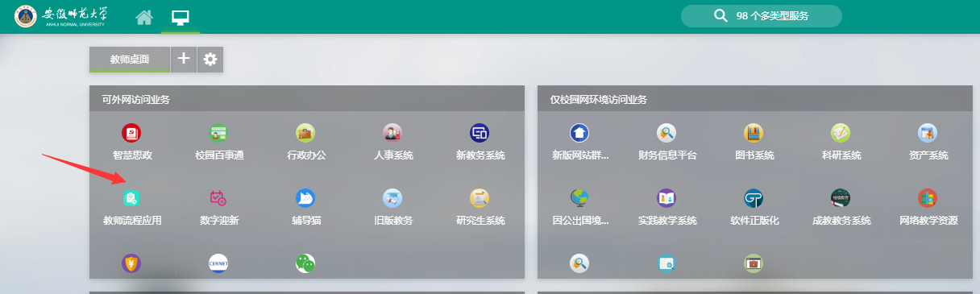Open desktop settings gear
The image size is (980, 294).
point(210,59)
